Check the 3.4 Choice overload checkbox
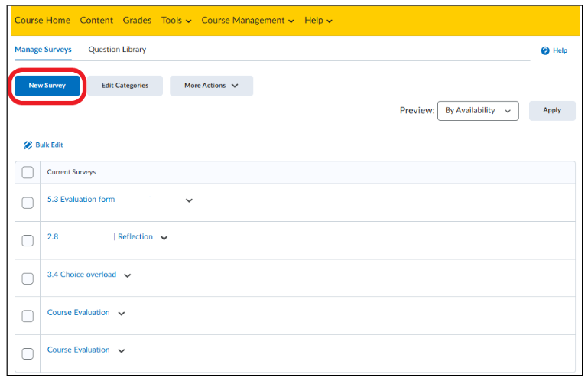The width and height of the screenshot is (588, 381). [x=28, y=278]
